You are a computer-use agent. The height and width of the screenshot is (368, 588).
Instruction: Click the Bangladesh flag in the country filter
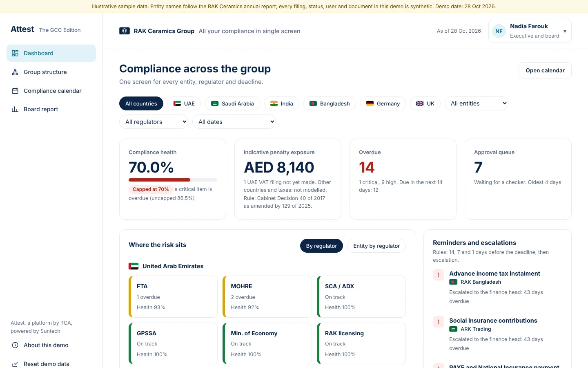[313, 103]
